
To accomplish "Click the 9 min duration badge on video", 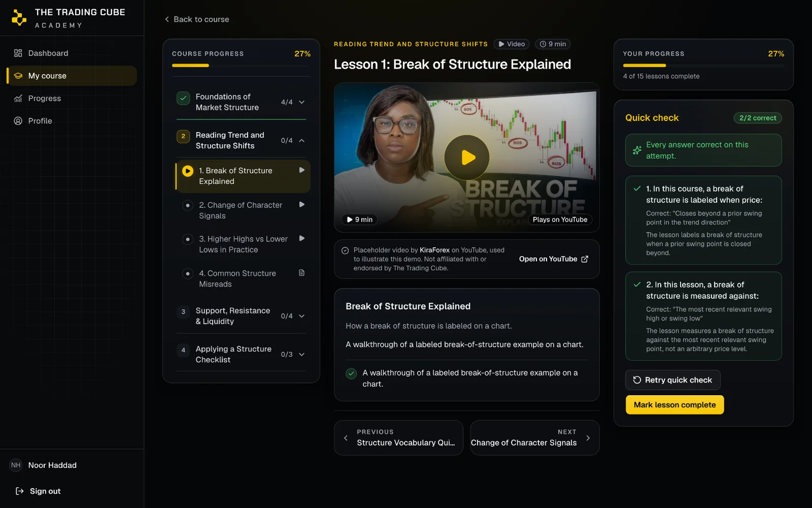I will [360, 219].
